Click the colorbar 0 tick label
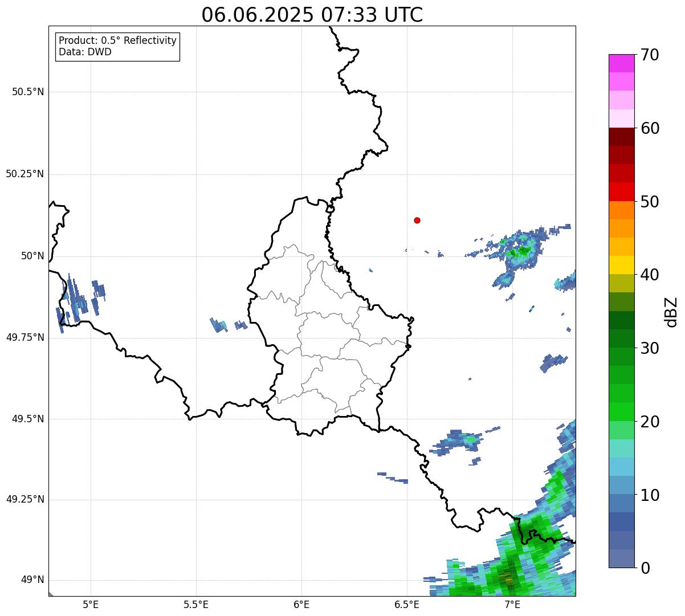The height and width of the screenshot is (616, 685). [645, 568]
